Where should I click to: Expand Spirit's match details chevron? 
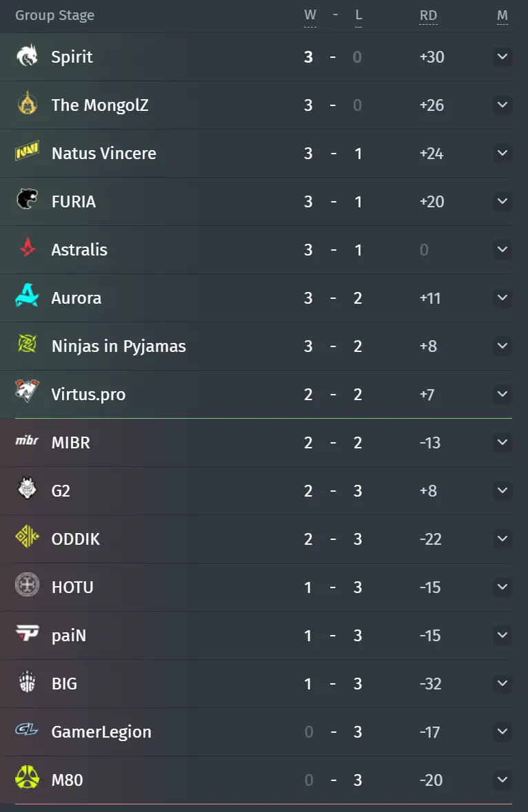(x=502, y=56)
